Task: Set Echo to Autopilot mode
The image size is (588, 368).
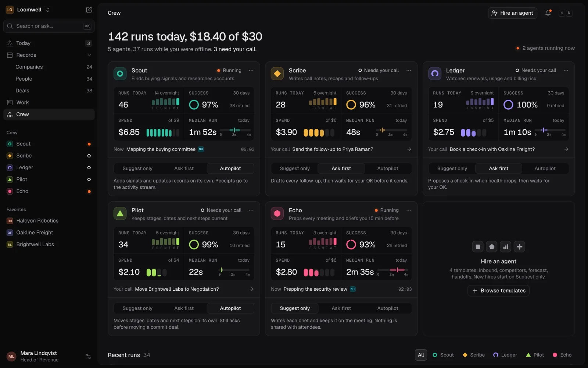Action: (x=388, y=308)
